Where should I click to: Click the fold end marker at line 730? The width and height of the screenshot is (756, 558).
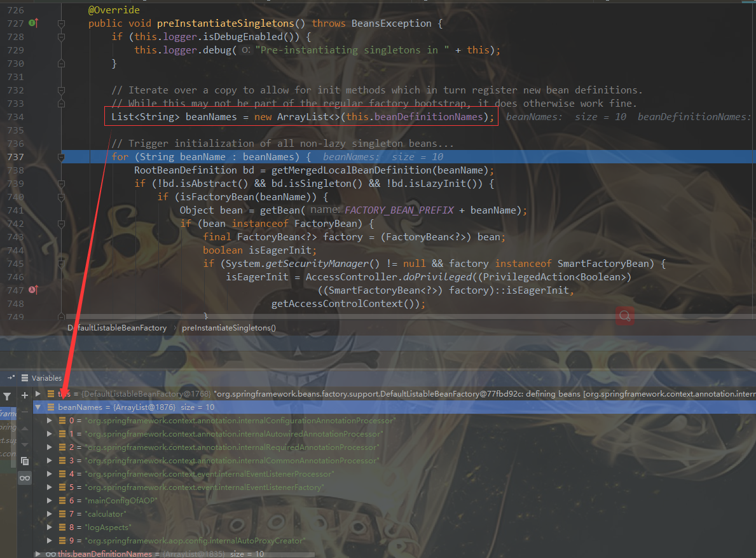tap(61, 63)
